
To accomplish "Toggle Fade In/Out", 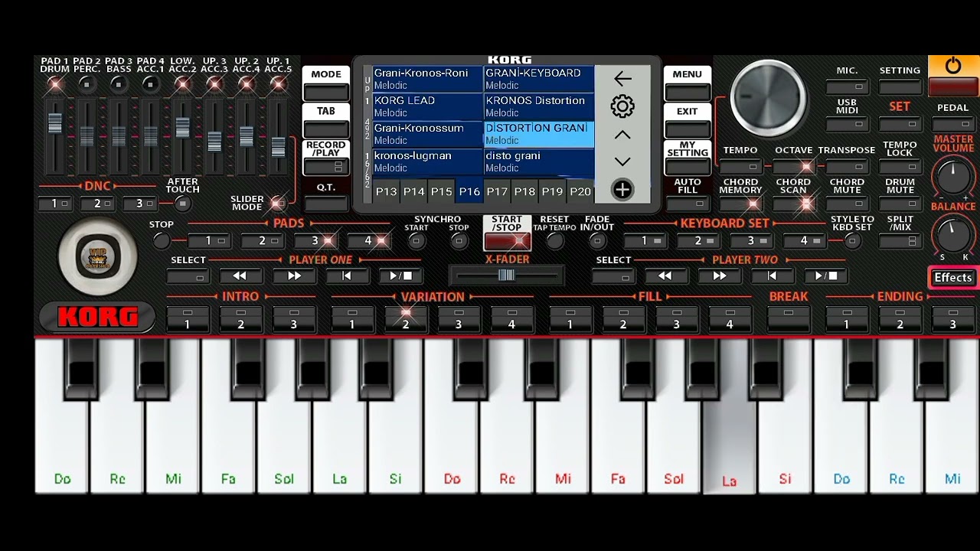I will pyautogui.click(x=597, y=241).
